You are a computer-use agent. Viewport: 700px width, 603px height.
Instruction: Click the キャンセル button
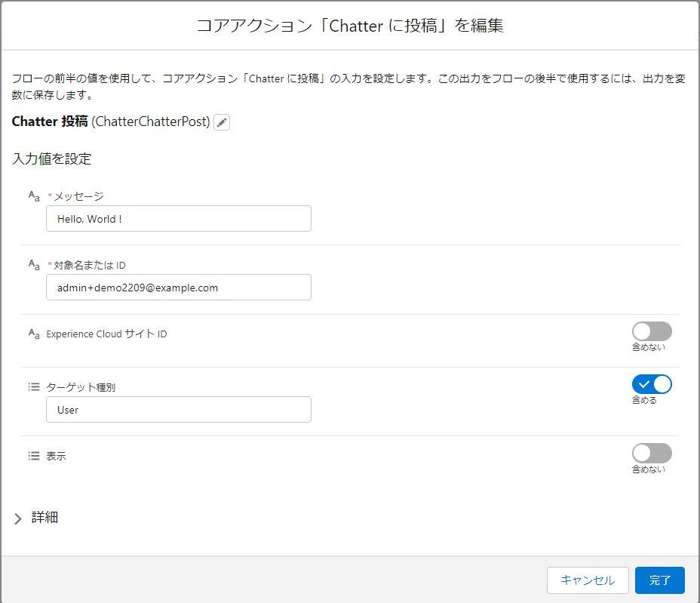click(588, 580)
